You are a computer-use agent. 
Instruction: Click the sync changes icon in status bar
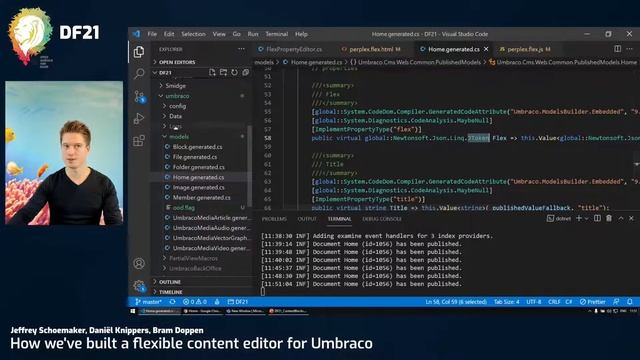pos(173,302)
